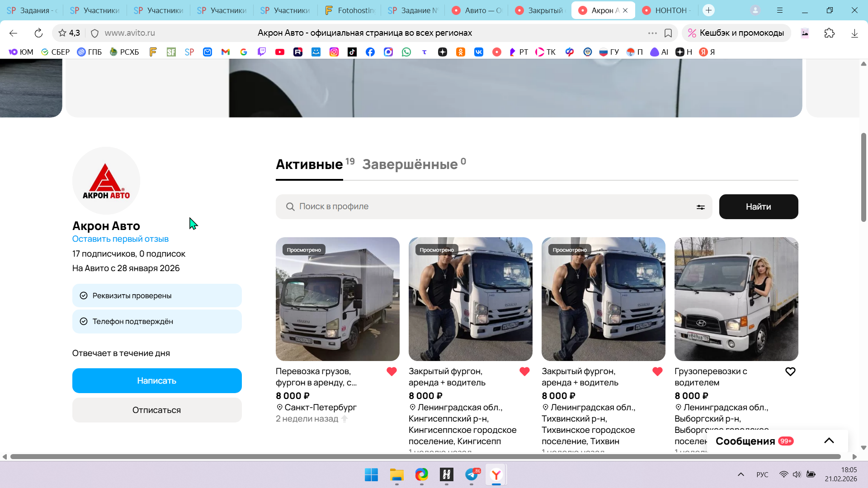Click the browser bookmark icon
The image size is (868, 488).
(668, 33)
